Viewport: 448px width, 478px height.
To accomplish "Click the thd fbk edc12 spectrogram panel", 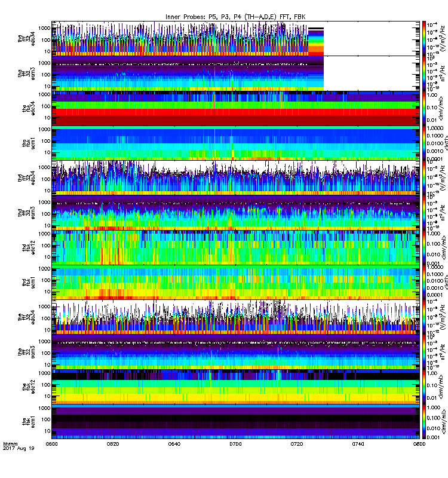I will click(235, 247).
